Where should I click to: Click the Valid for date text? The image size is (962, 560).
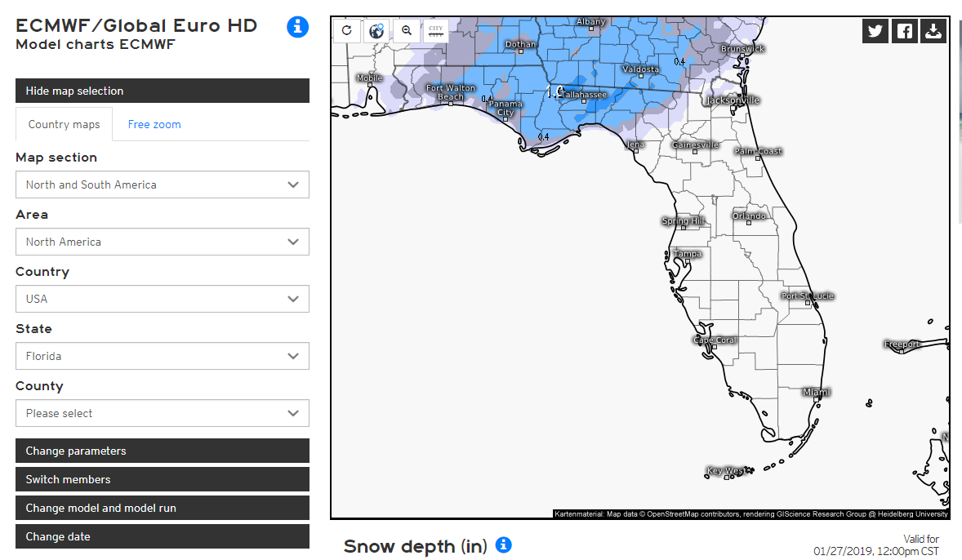point(877,544)
